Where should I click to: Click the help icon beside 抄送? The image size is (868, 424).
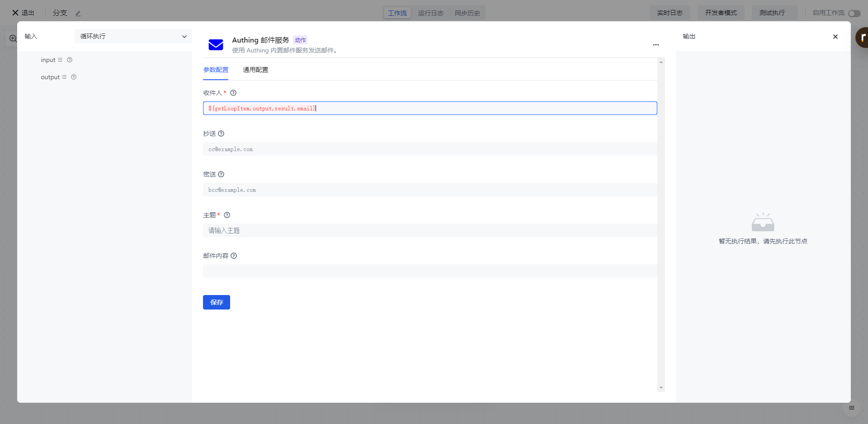point(221,133)
